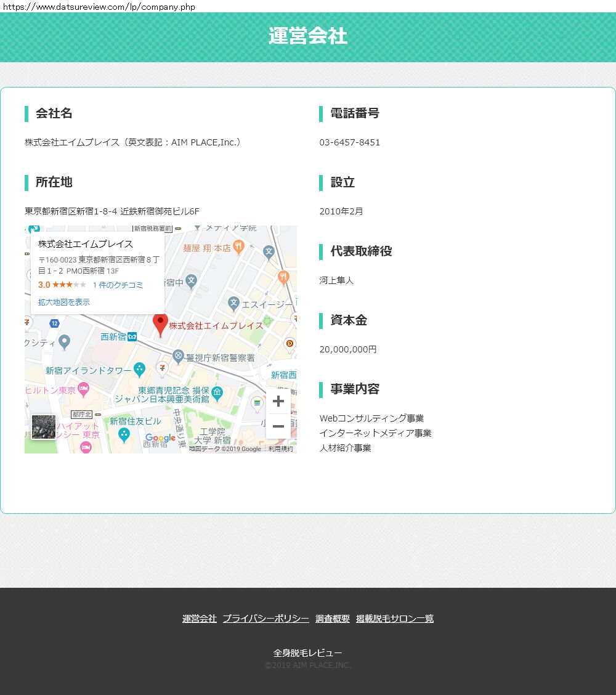Switch map to satellite view thumbnail

(x=44, y=427)
